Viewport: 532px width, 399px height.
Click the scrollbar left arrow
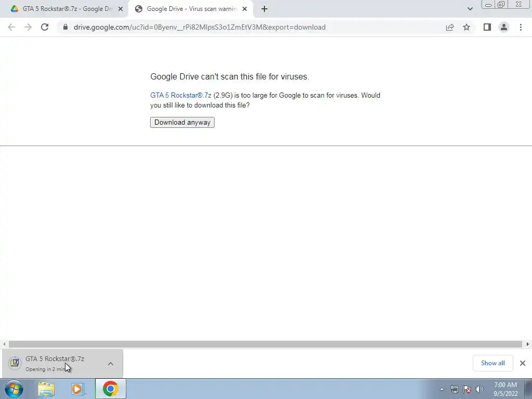point(4,344)
